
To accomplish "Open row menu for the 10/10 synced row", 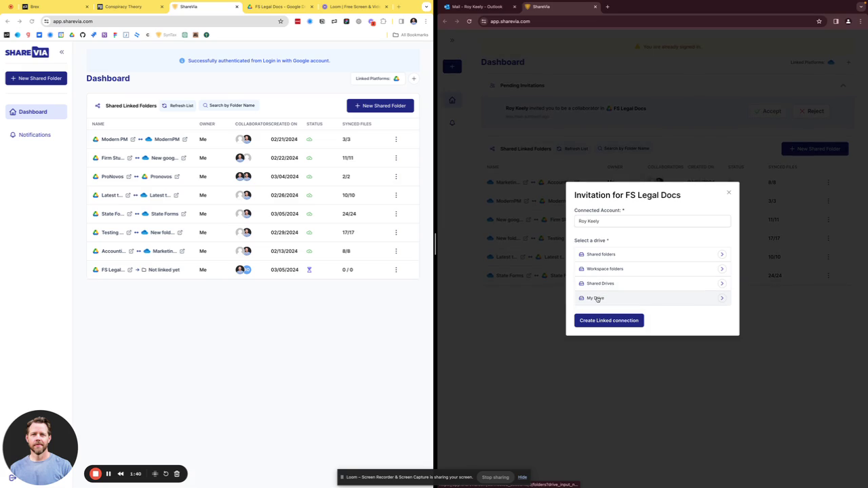I will pyautogui.click(x=396, y=195).
